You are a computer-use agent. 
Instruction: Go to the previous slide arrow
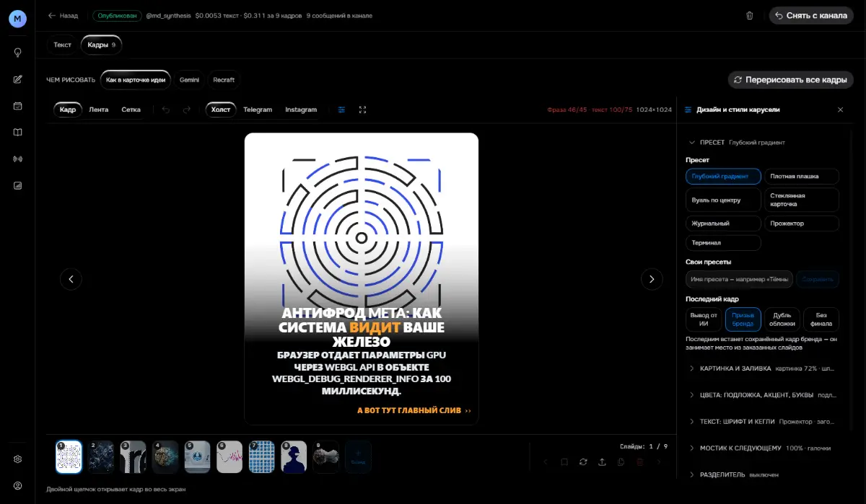[x=71, y=278]
